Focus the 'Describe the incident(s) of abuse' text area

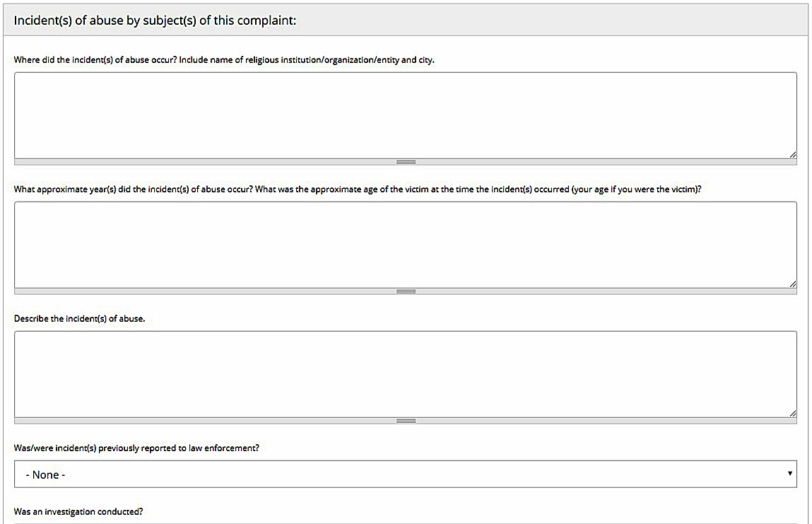pyautogui.click(x=406, y=374)
